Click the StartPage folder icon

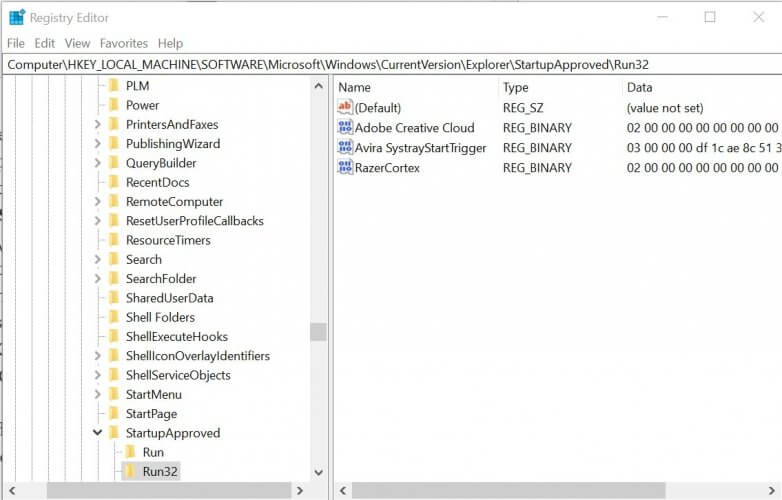pos(114,413)
